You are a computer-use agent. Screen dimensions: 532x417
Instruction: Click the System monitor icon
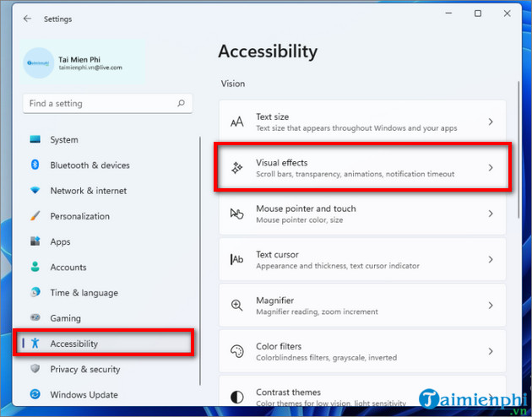35,139
